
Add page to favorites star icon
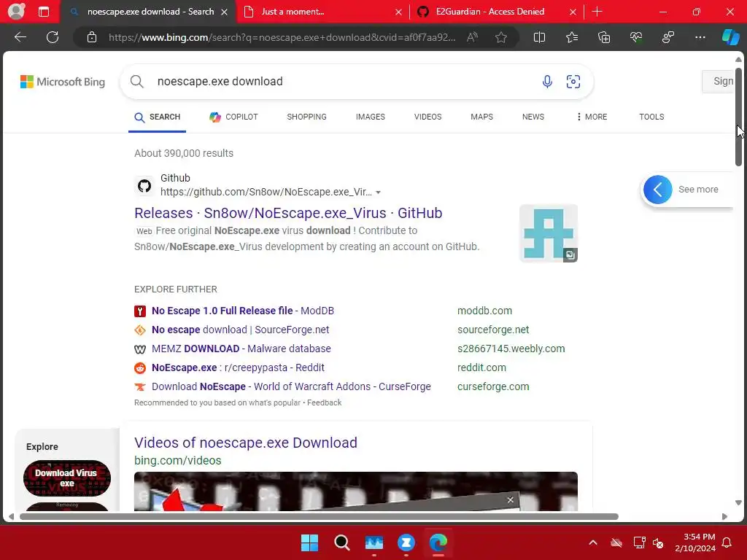pyautogui.click(x=500, y=37)
